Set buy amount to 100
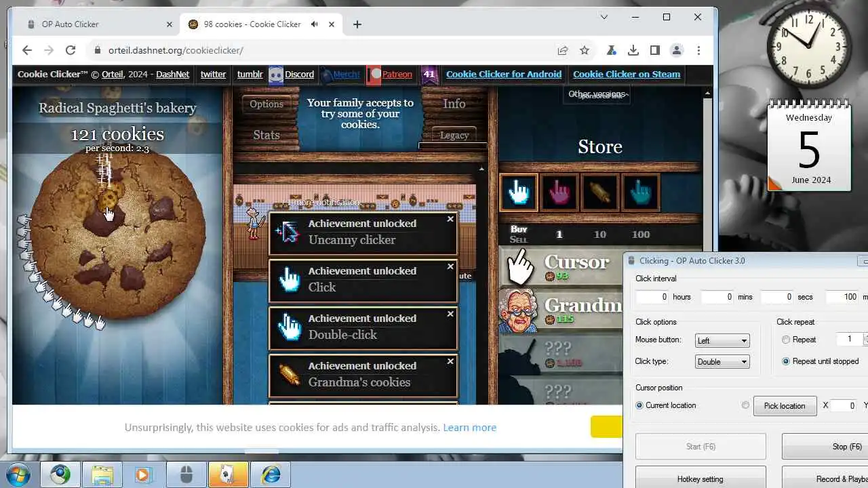Viewport: 868px width, 488px height. click(x=641, y=235)
